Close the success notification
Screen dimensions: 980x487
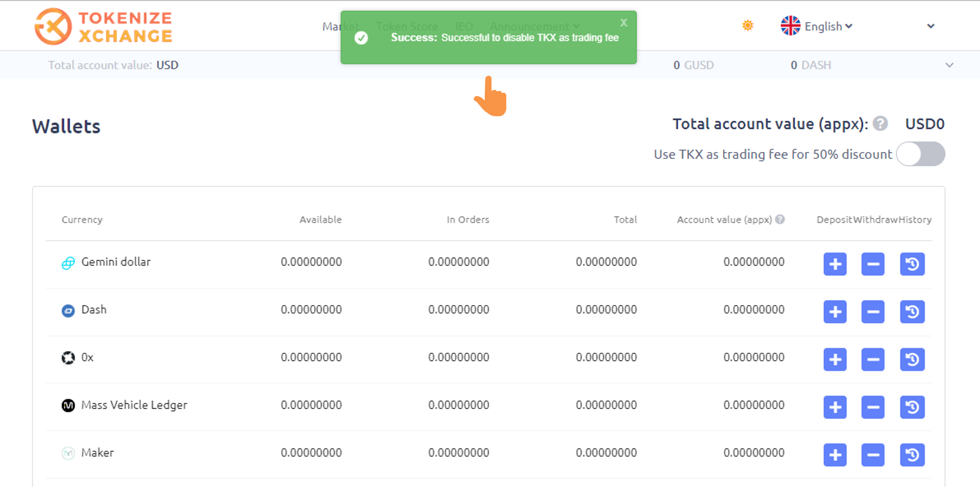point(624,23)
